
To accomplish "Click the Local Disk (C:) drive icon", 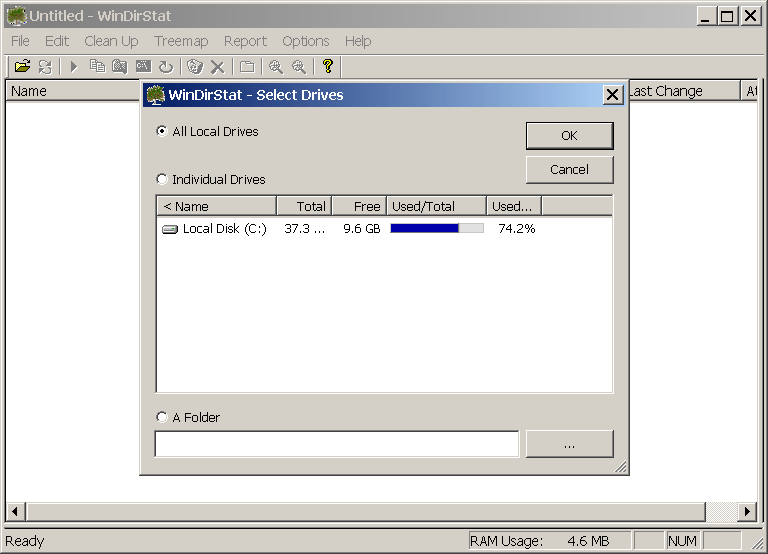I will point(169,229).
